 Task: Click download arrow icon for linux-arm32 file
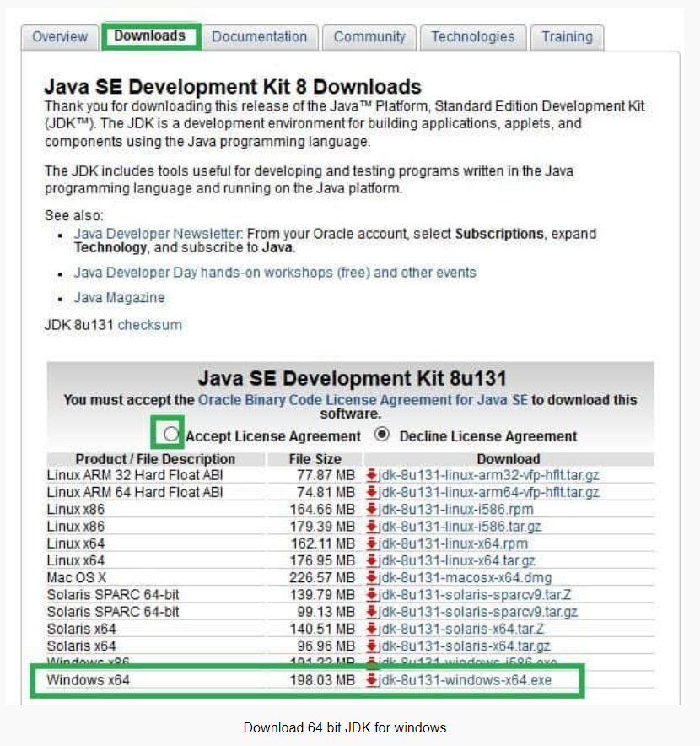[x=371, y=475]
